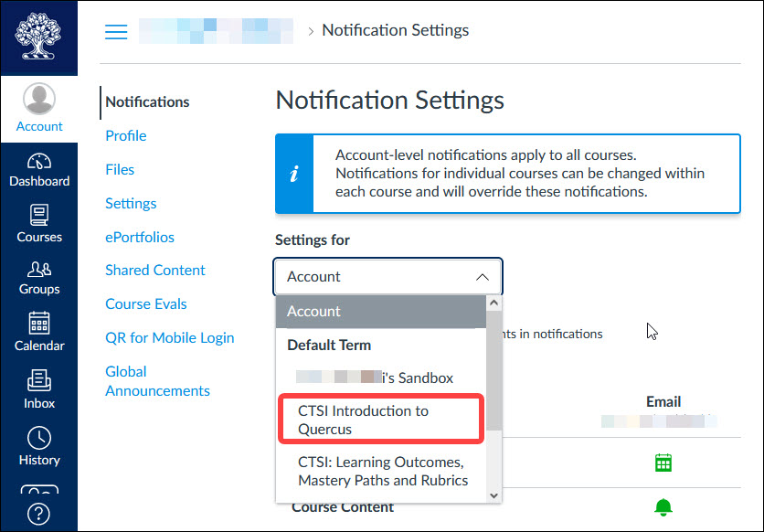Select the Sandbox course option

[381, 378]
